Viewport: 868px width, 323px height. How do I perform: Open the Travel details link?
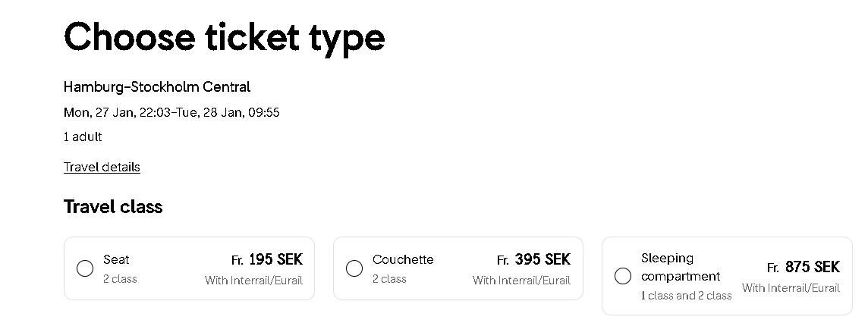(x=102, y=167)
